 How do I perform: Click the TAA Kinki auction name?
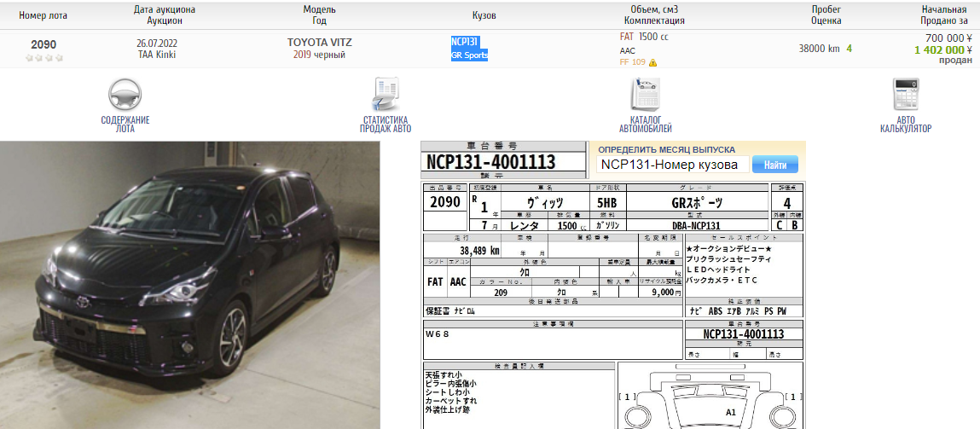[x=156, y=55]
